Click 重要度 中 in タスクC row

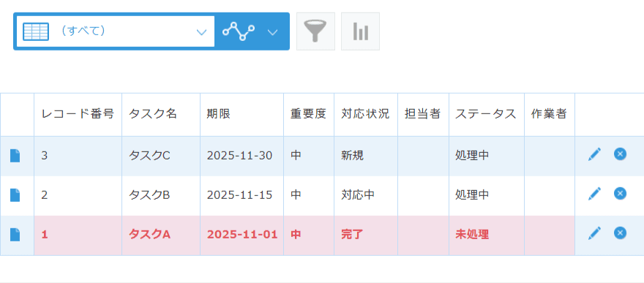[x=309, y=156]
